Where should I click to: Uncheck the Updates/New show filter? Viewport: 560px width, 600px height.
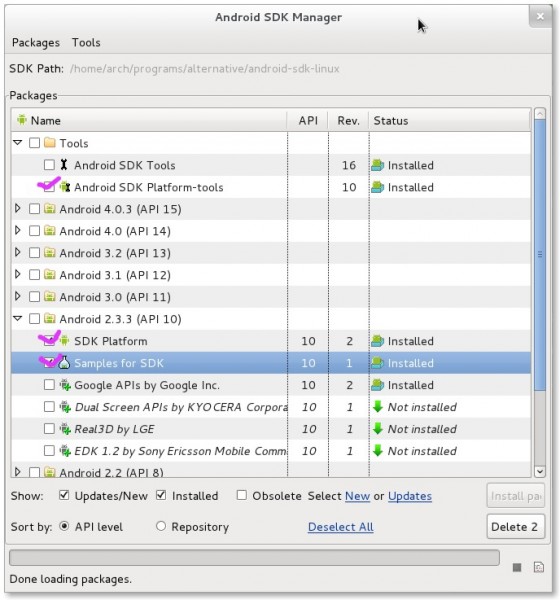(x=64, y=495)
